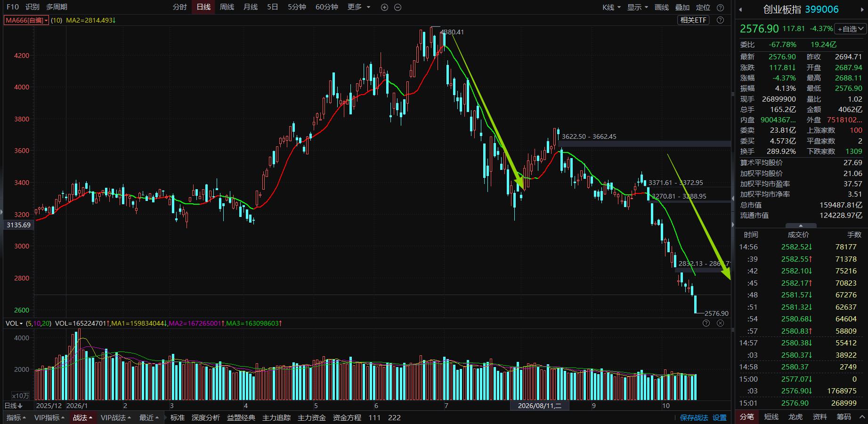Go to previous stock with left arrow
Image resolution: width=868 pixels, height=424 pixels.
coord(740,9)
